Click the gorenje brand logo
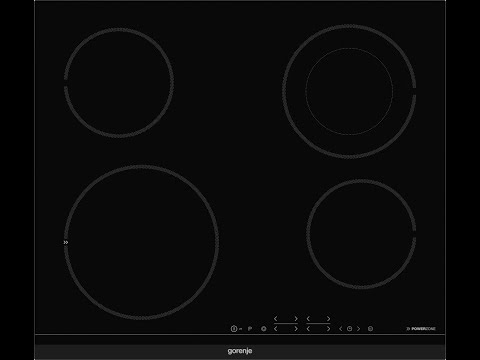 pos(240,351)
